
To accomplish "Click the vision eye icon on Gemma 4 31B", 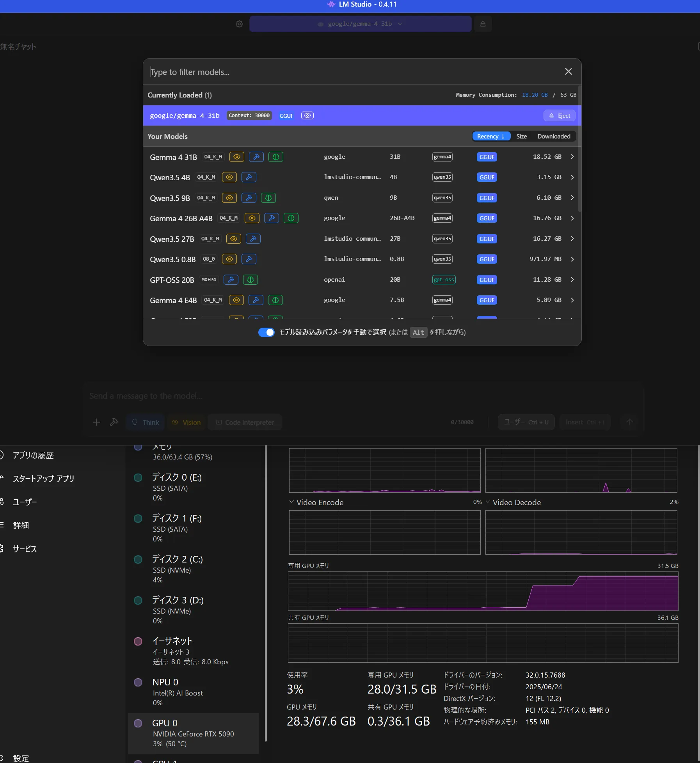I will [236, 157].
